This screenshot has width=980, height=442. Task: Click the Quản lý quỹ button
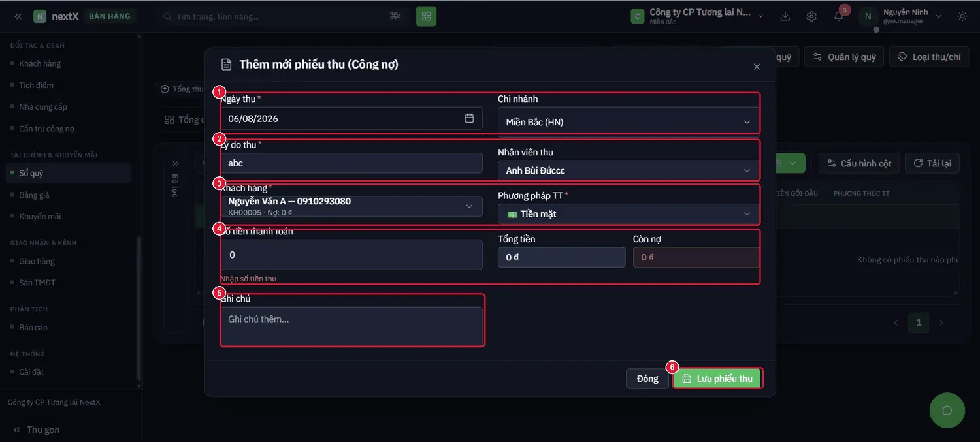click(844, 57)
